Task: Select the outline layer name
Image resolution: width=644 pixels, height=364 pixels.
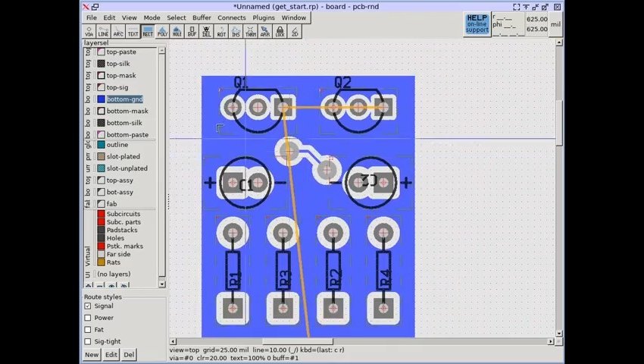Action: point(117,145)
